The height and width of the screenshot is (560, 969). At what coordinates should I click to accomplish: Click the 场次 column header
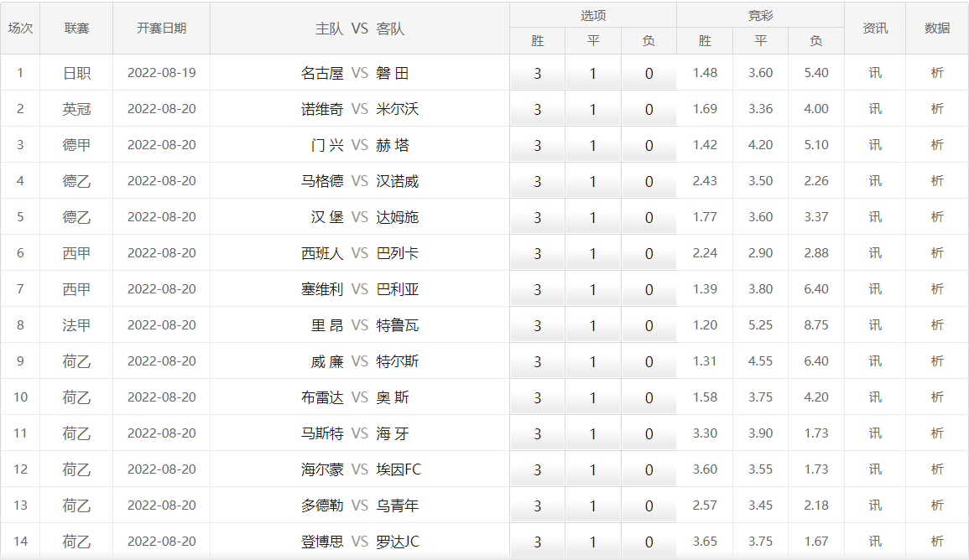pyautogui.click(x=20, y=29)
